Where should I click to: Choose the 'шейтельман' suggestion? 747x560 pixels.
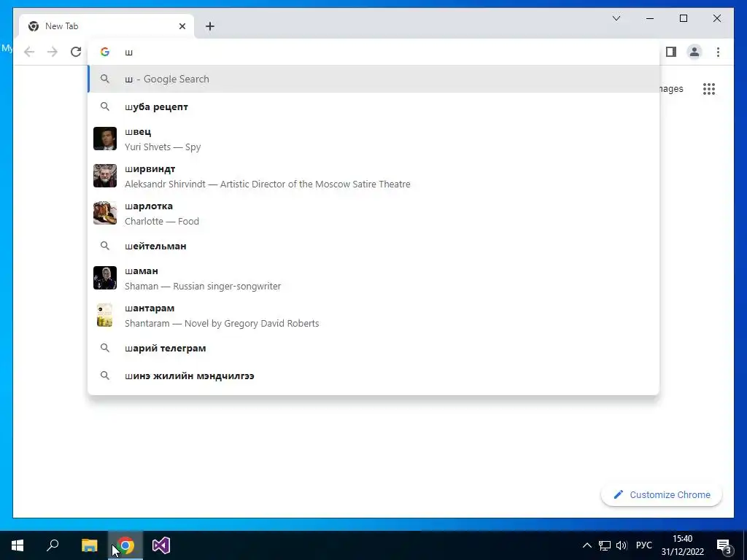click(x=373, y=246)
